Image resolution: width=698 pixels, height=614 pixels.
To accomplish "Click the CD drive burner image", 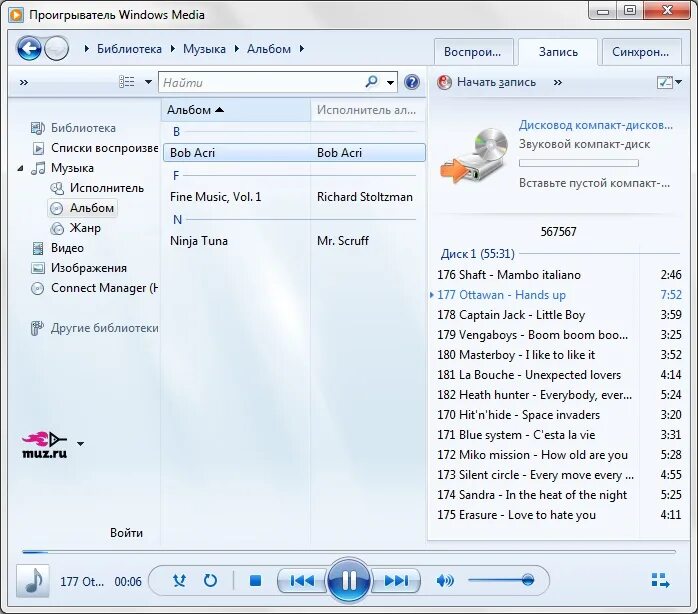I will point(475,155).
